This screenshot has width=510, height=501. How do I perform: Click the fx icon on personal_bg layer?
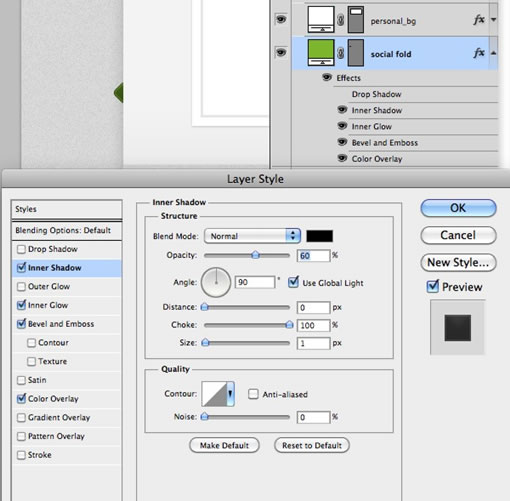[479, 20]
